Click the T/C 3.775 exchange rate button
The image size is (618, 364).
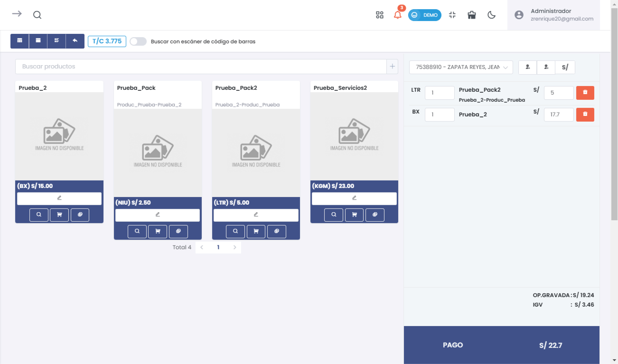tap(107, 41)
